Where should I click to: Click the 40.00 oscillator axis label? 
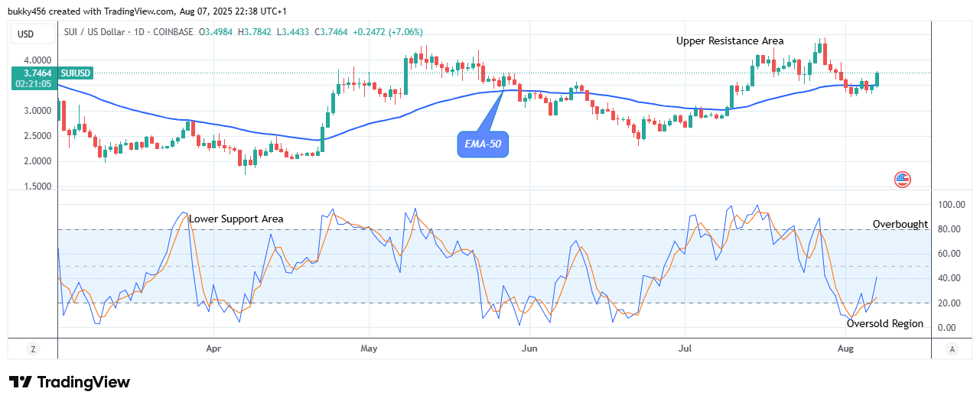(949, 278)
